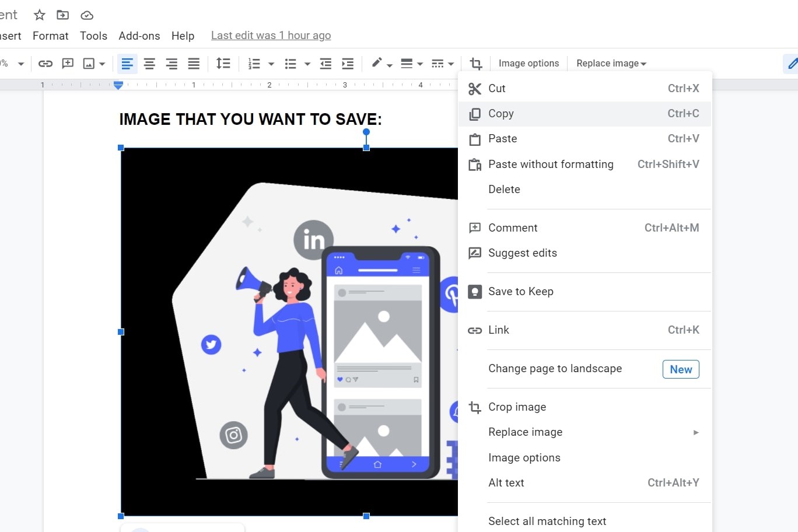The height and width of the screenshot is (532, 798).
Task: Select Link in the context menu
Action: (x=584, y=330)
